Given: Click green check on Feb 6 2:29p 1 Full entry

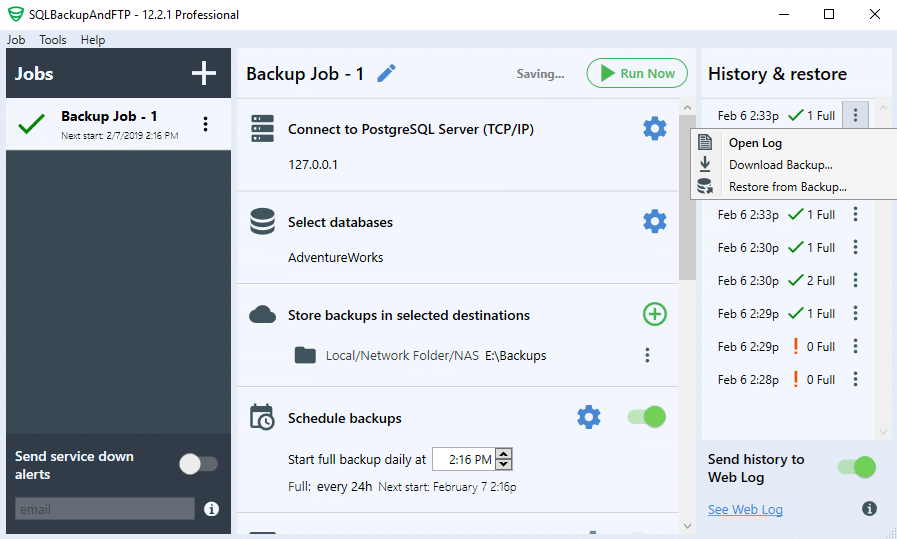Looking at the screenshot, I should click(795, 313).
